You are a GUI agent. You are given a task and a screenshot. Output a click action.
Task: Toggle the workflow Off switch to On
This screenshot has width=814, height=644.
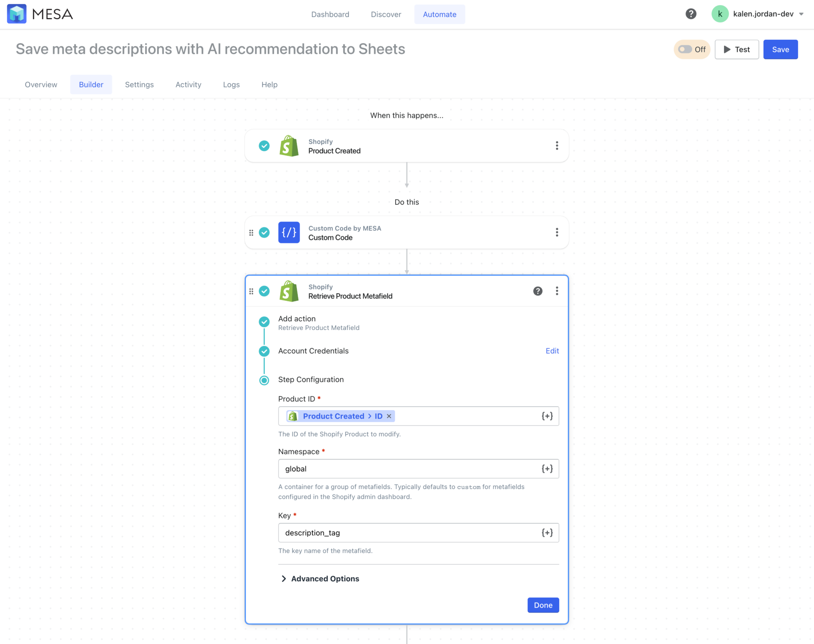(x=685, y=49)
